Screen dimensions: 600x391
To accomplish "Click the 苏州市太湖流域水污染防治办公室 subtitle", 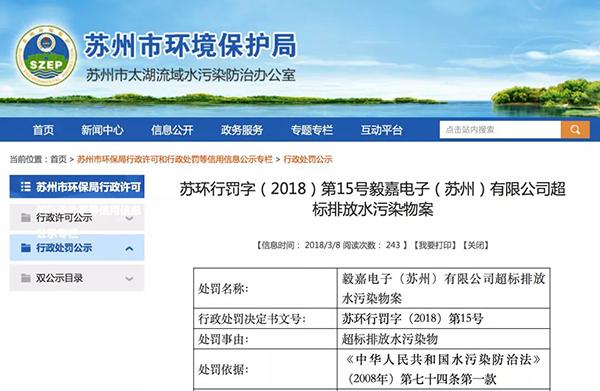I will [191, 75].
